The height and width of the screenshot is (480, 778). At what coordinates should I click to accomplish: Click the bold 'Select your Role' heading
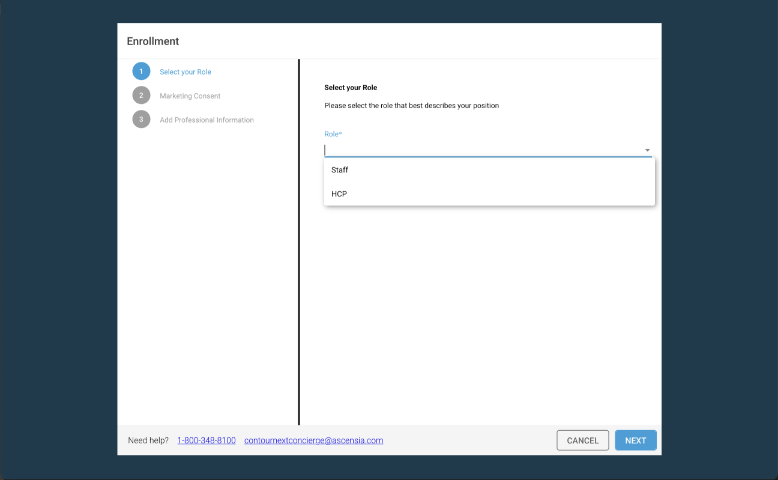[350, 88]
